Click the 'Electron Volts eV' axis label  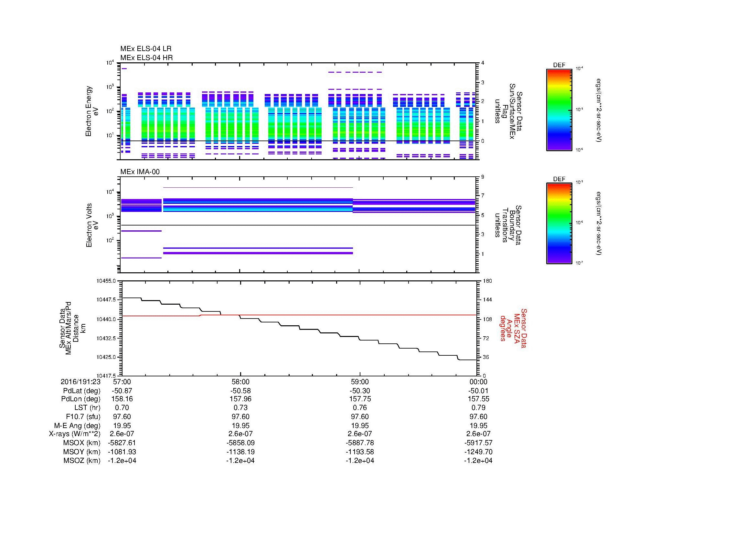click(92, 225)
